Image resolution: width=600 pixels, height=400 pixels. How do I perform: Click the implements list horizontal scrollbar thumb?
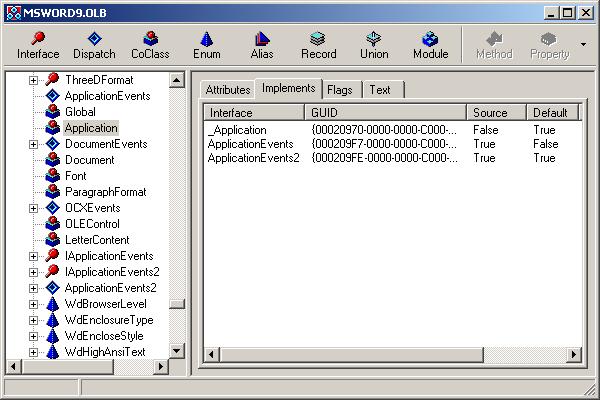pyautogui.click(x=352, y=355)
